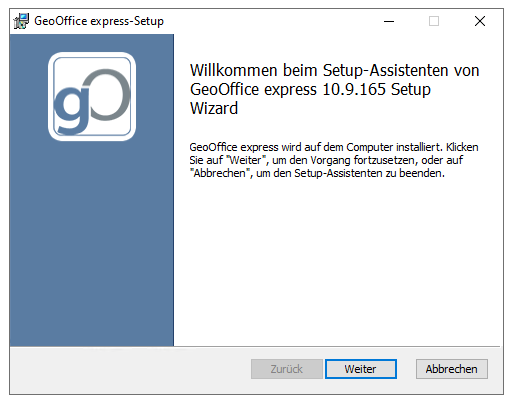Screen dimensions: 509x398
Task: Minimize the GeoOffice express-Setup window
Action: pos(389,21)
